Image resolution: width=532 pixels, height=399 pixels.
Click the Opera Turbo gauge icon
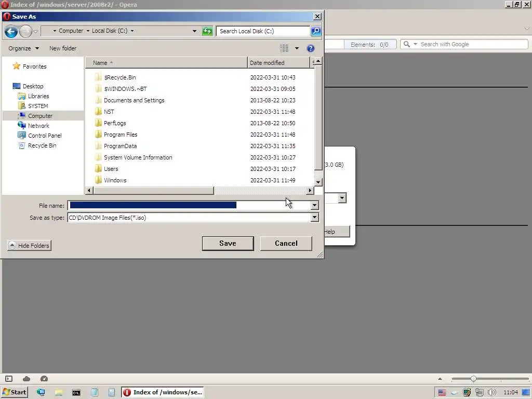tap(44, 379)
